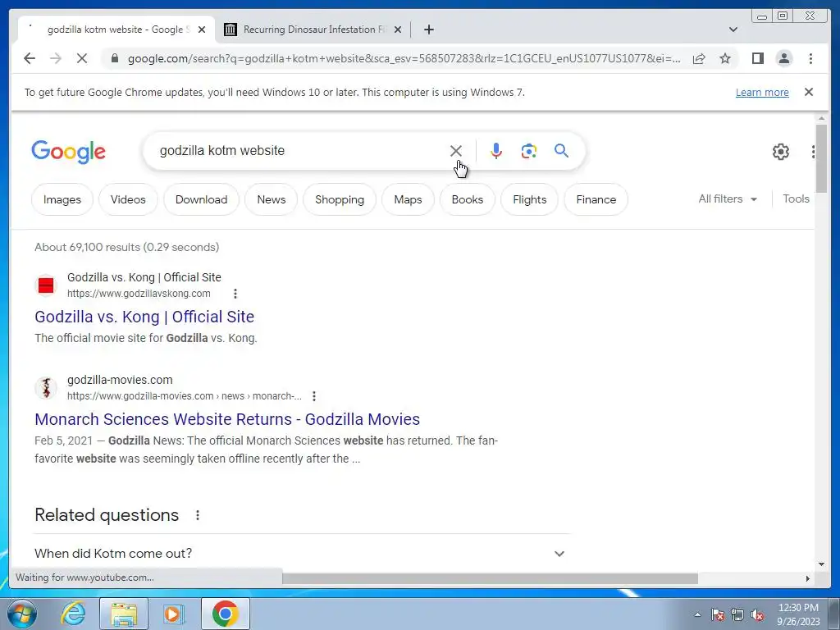Switch to Recurring Dinosaur Infestation tab
The height and width of the screenshot is (630, 840).
pyautogui.click(x=313, y=30)
